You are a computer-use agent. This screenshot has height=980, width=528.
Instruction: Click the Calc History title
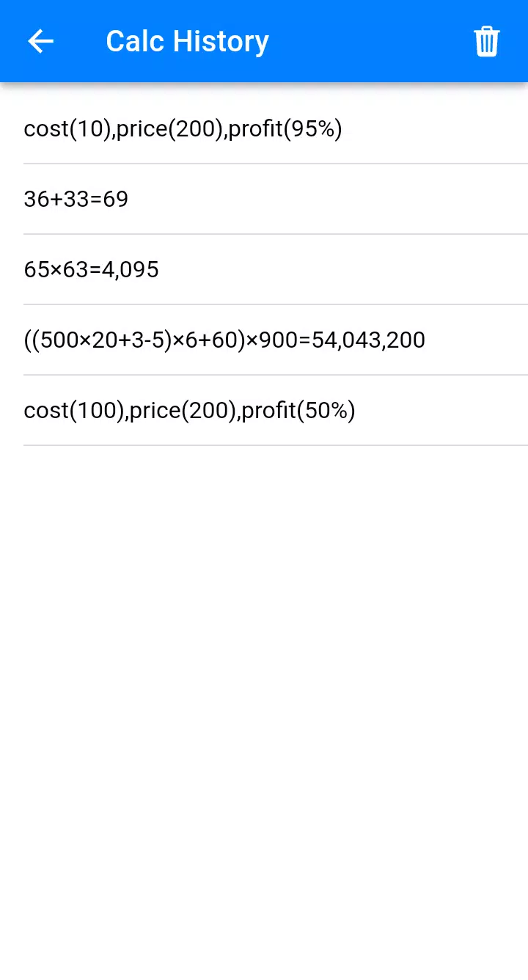[x=187, y=41]
